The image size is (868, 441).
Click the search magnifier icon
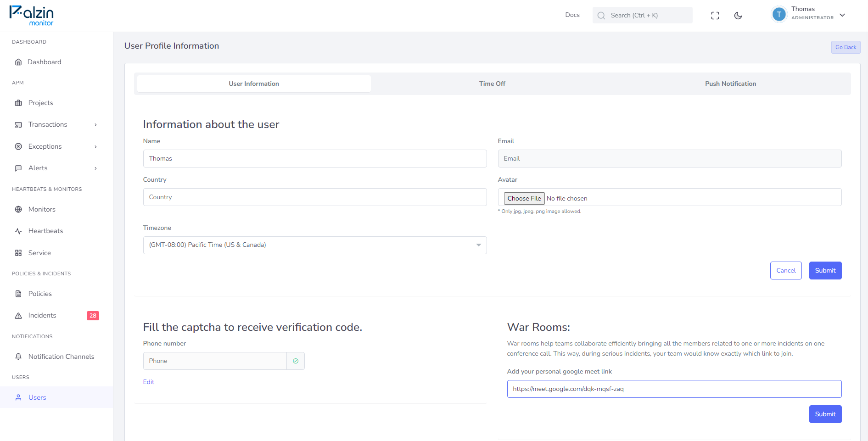(601, 16)
